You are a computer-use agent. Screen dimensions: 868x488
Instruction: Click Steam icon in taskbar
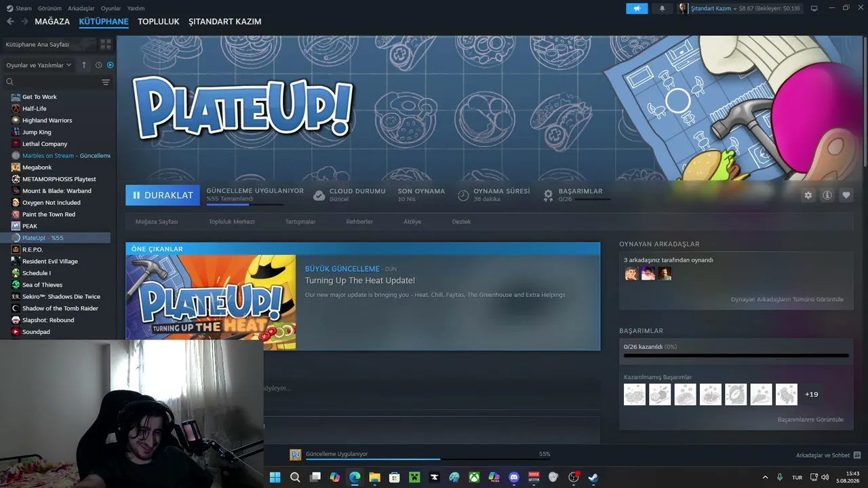[593, 477]
